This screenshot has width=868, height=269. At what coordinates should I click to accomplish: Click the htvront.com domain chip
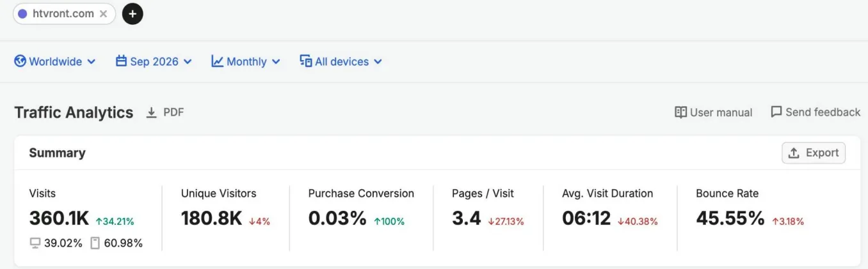click(64, 13)
